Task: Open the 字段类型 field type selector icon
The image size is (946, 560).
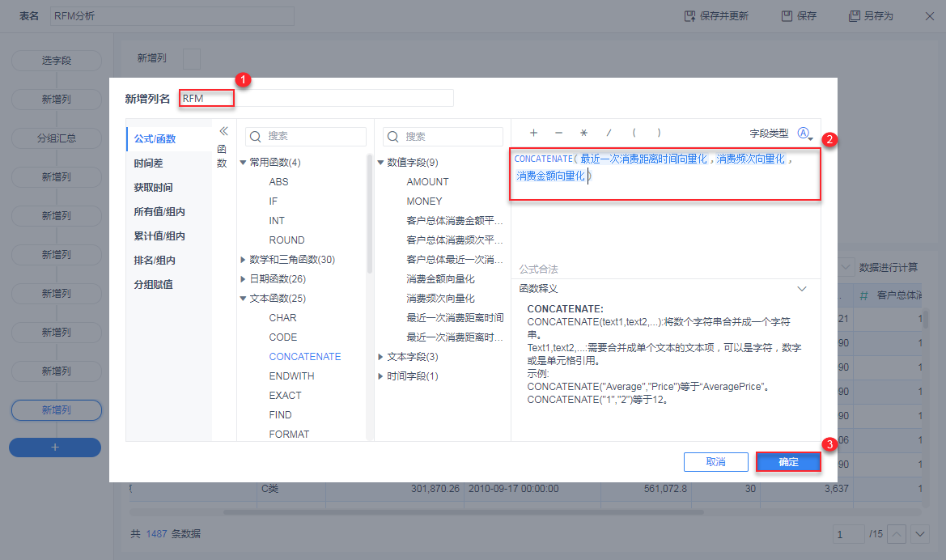Action: click(x=804, y=134)
